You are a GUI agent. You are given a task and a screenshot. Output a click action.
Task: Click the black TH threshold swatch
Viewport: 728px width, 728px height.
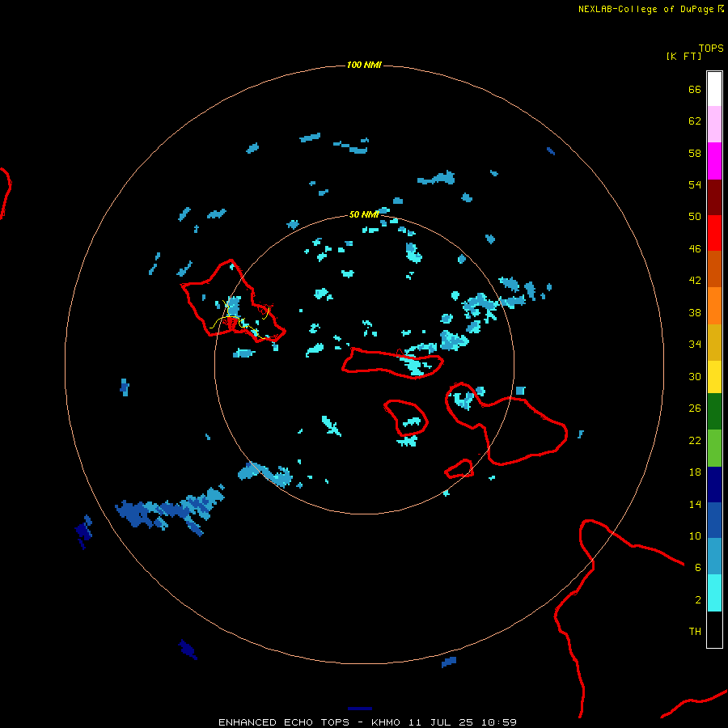[714, 629]
